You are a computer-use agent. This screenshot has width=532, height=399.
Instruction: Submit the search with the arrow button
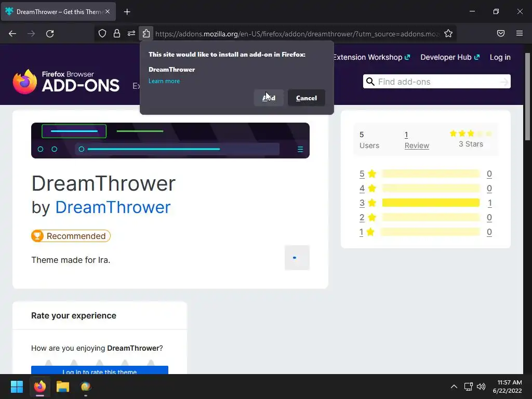504,82
